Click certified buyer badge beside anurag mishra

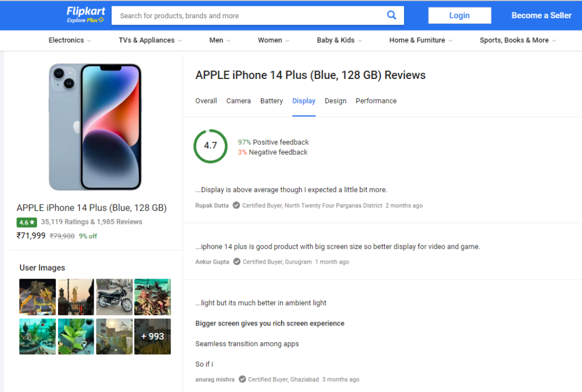(x=242, y=379)
